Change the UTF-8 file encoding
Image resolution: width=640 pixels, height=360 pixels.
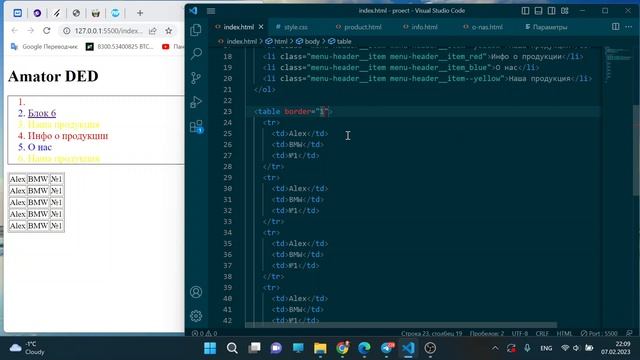pyautogui.click(x=520, y=333)
